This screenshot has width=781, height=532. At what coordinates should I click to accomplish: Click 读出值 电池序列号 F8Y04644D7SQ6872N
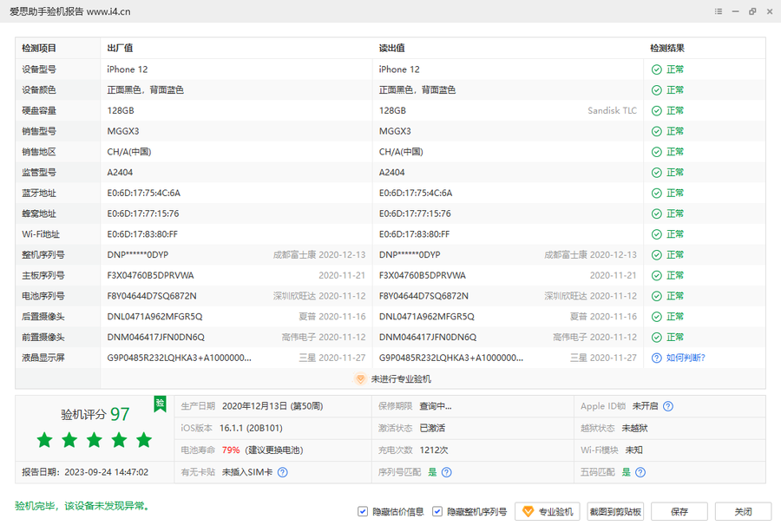point(423,296)
